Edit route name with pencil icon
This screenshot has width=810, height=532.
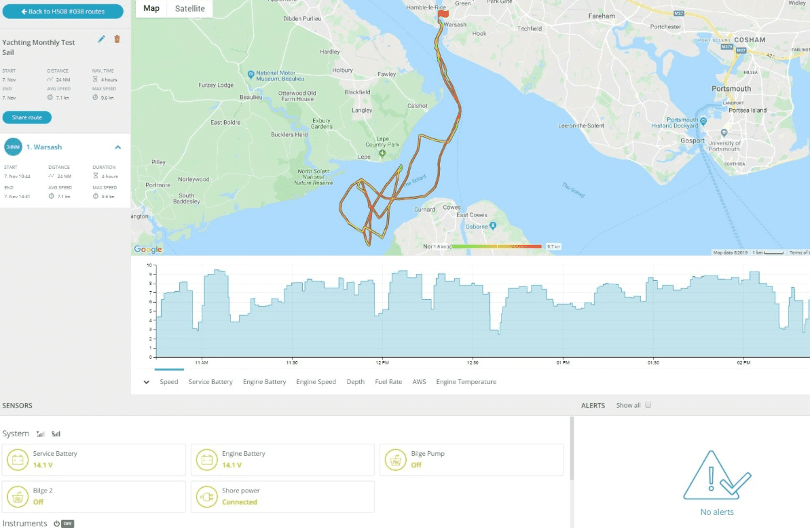pos(101,39)
